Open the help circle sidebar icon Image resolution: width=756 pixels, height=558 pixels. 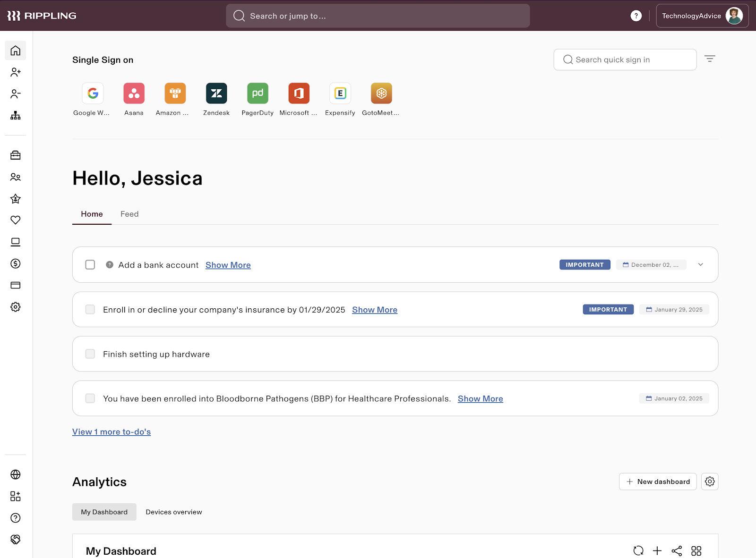pyautogui.click(x=16, y=518)
